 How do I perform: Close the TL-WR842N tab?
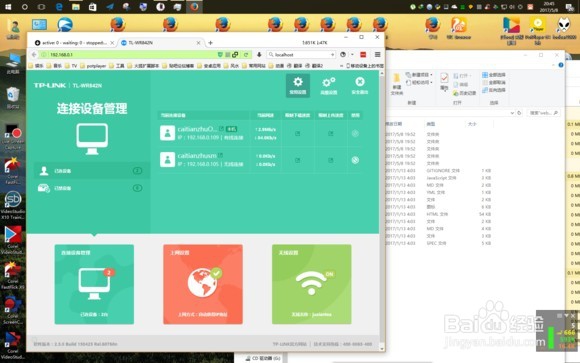(198, 43)
